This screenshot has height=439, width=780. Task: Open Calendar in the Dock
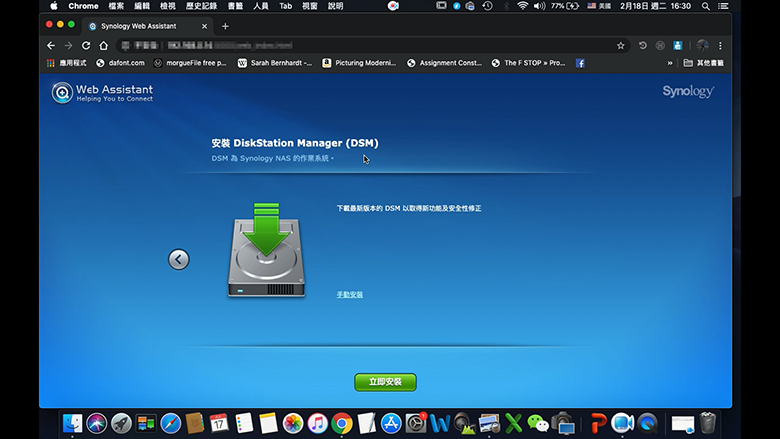point(219,424)
